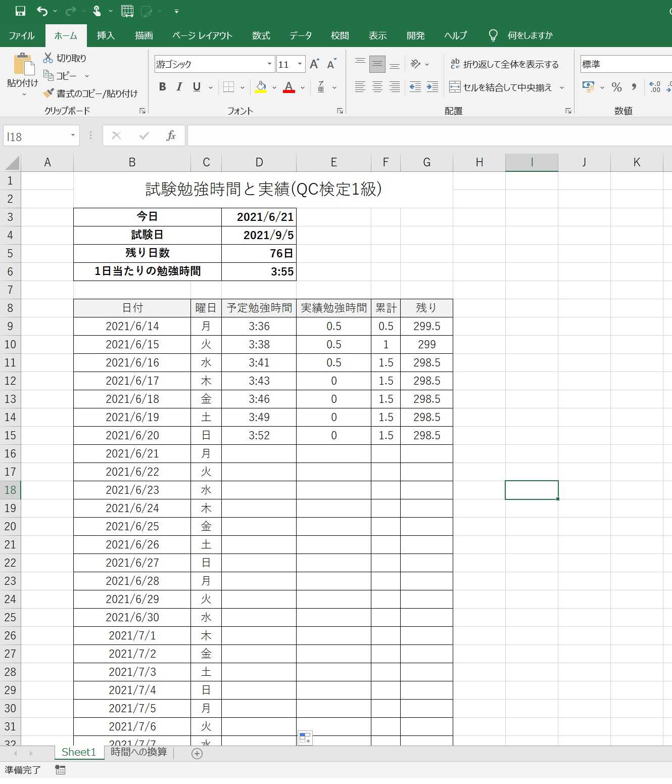Open the font name 游ゴシック dropdown
This screenshot has width=672, height=784.
point(269,64)
